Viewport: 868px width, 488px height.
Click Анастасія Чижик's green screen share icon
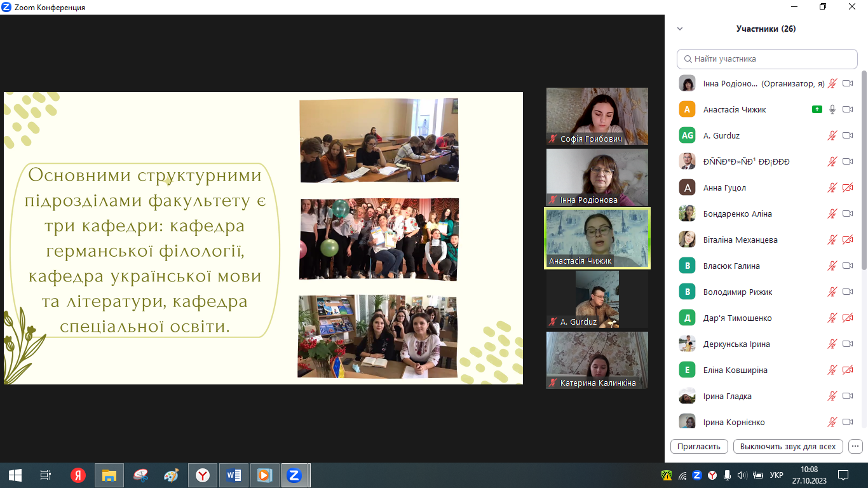pos(817,109)
